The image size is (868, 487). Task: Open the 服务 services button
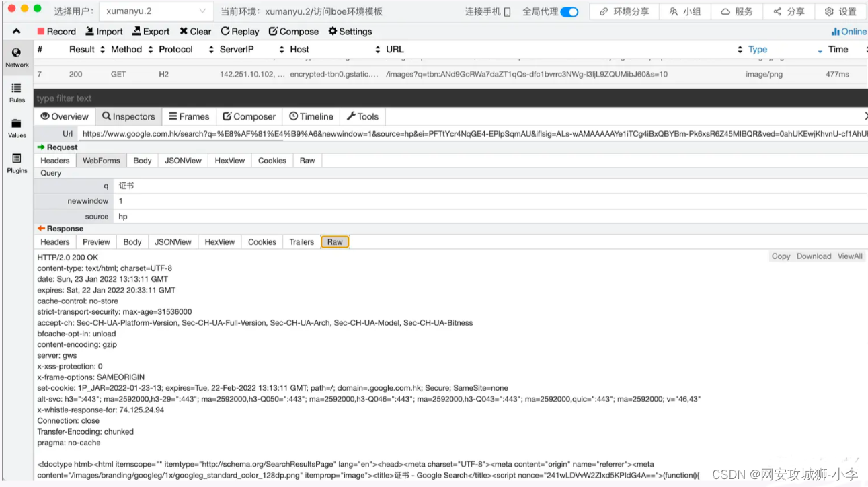pyautogui.click(x=737, y=11)
